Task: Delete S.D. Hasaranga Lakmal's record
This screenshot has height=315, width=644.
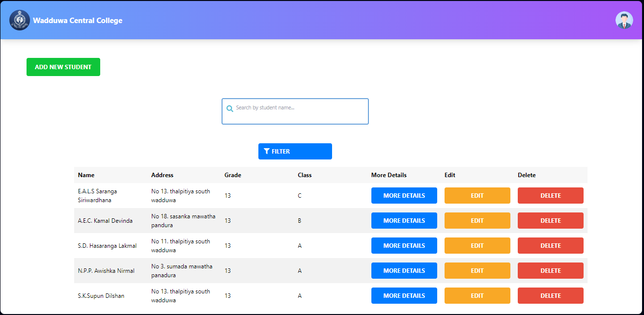Action: 550,245
